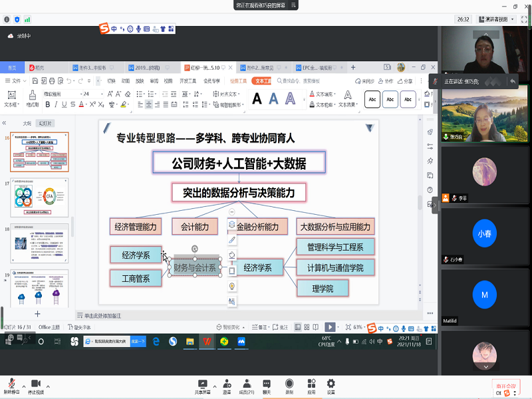Image resolution: width=532 pixels, height=399 pixels.
Task: Start recording the meeting
Action: click(x=289, y=384)
